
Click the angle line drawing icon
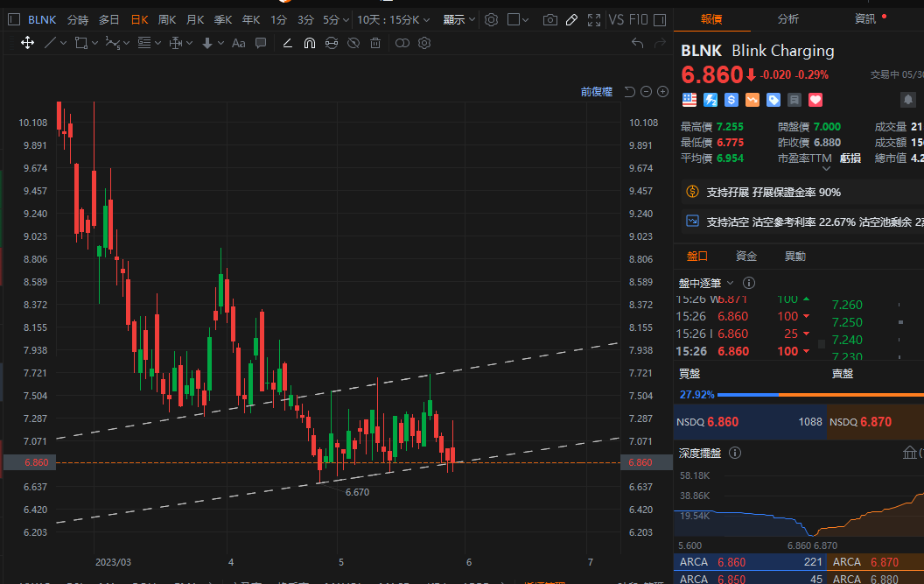tap(288, 43)
